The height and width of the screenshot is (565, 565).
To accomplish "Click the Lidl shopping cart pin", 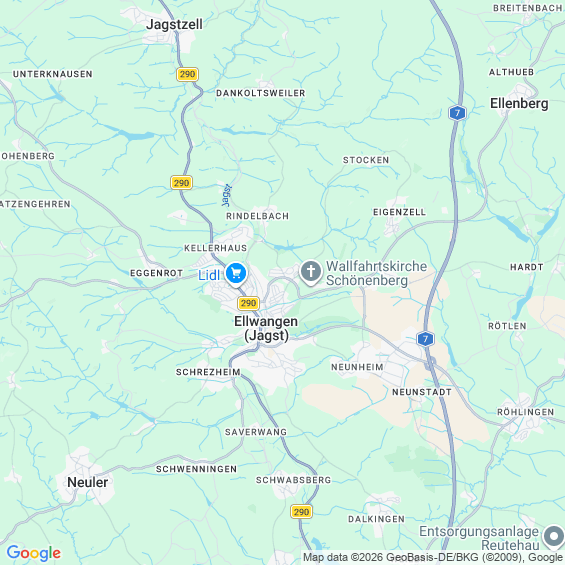I will pyautogui.click(x=236, y=274).
